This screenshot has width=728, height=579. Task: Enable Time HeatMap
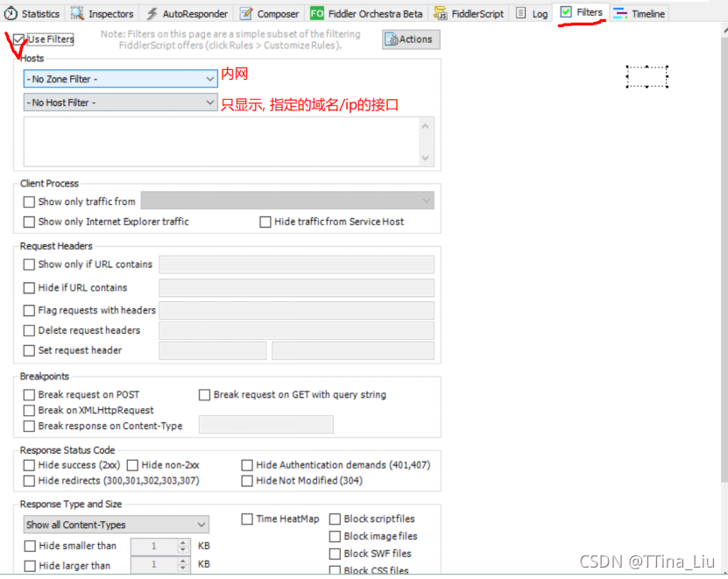point(247,519)
